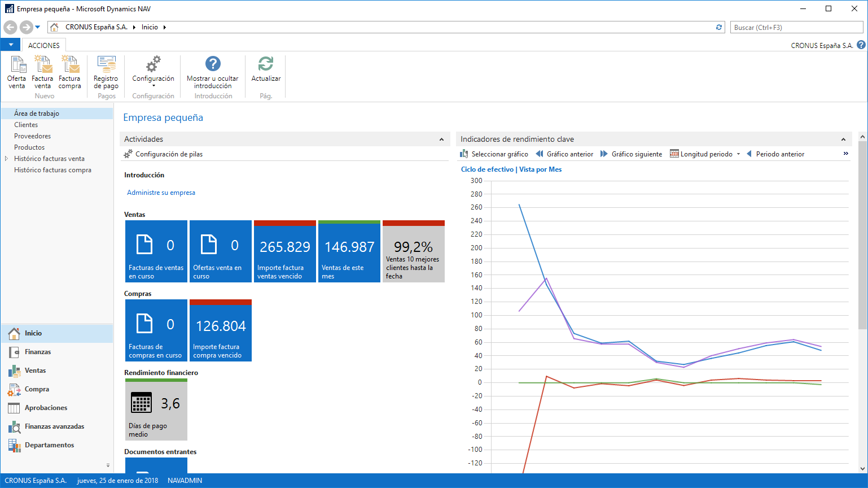This screenshot has width=868, height=488.
Task: Open Ventas de este mes tile
Action: point(349,251)
